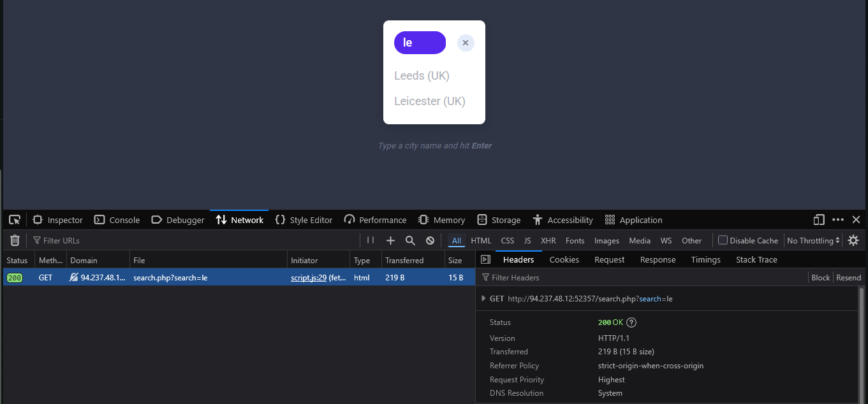Filter requests by XHR type
Screen dimensions: 868x404
point(548,240)
